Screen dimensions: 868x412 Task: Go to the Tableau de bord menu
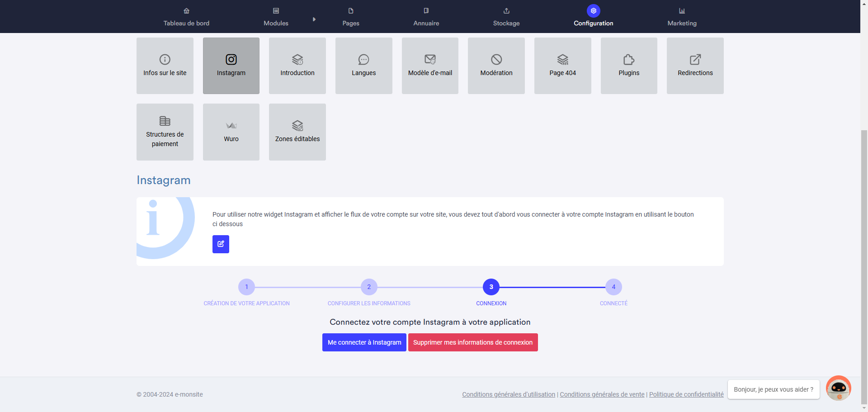click(186, 23)
